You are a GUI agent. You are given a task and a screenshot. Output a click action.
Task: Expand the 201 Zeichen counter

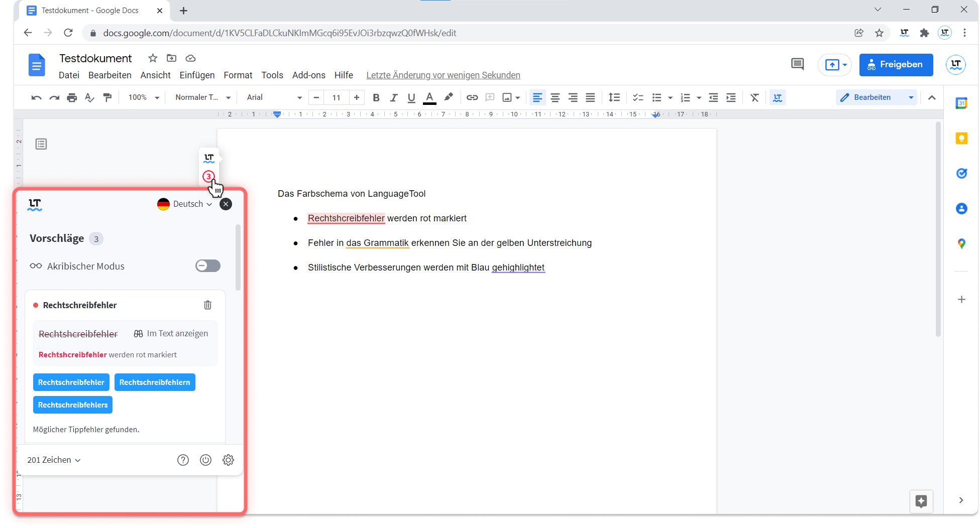tap(54, 460)
